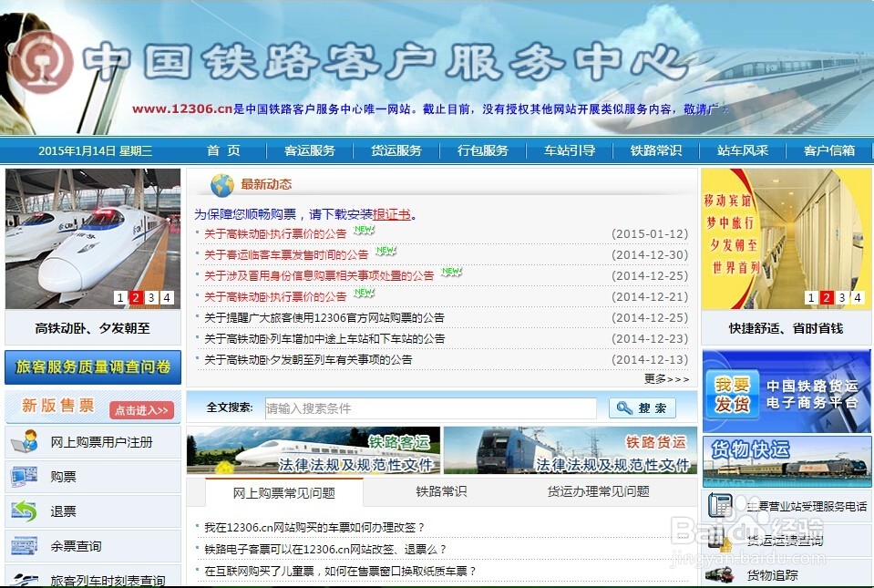This screenshot has width=874, height=588.
Task: Open the 铁路货运 法律法规及规范性文件 banner
Action: coord(571,450)
